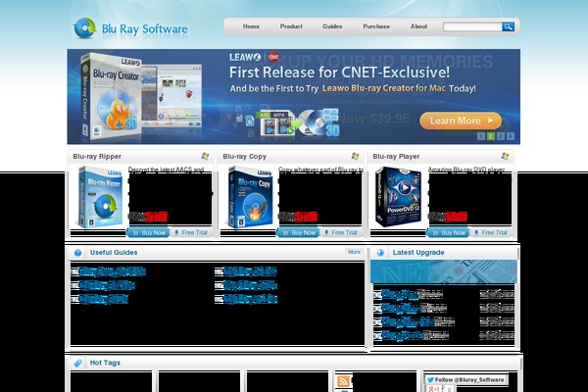Switch banner to slide 1
The height and width of the screenshot is (392, 588).
pyautogui.click(x=481, y=136)
